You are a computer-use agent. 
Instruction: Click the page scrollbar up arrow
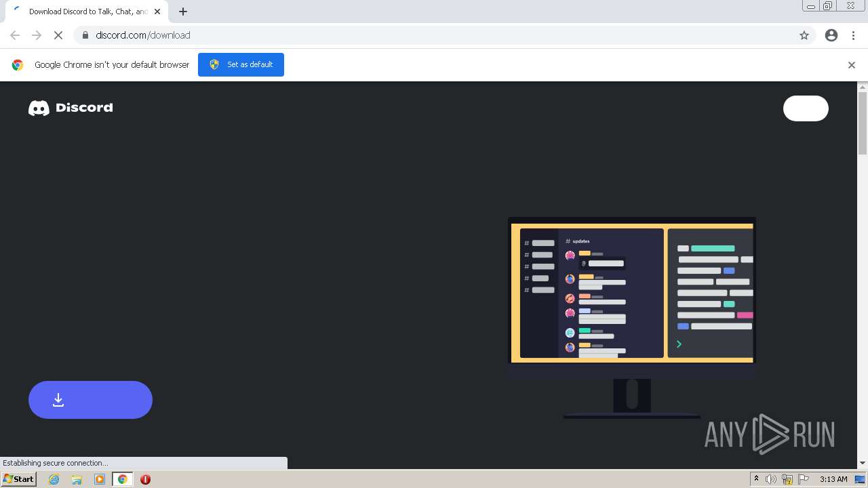[x=863, y=87]
